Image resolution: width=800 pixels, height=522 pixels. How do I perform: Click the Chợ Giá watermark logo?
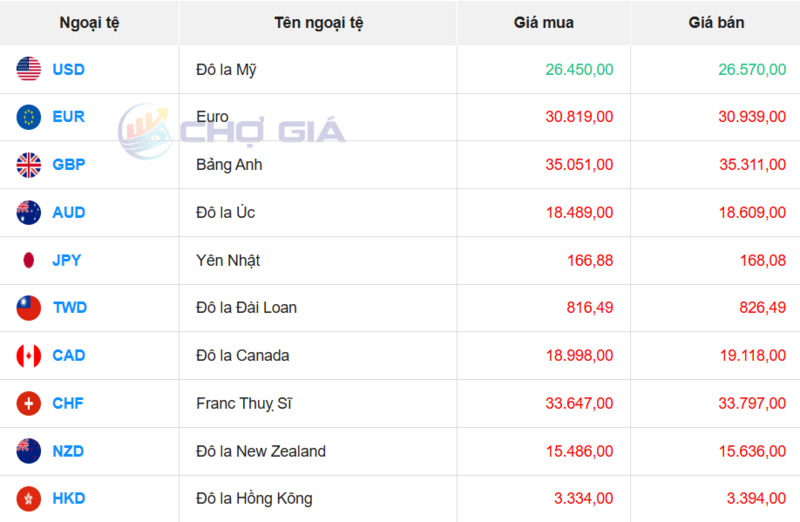pos(232,130)
